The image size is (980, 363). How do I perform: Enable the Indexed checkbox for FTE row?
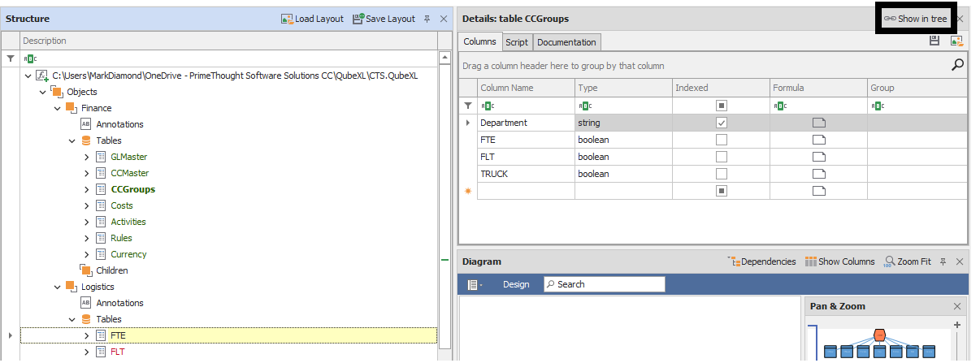[x=721, y=140]
